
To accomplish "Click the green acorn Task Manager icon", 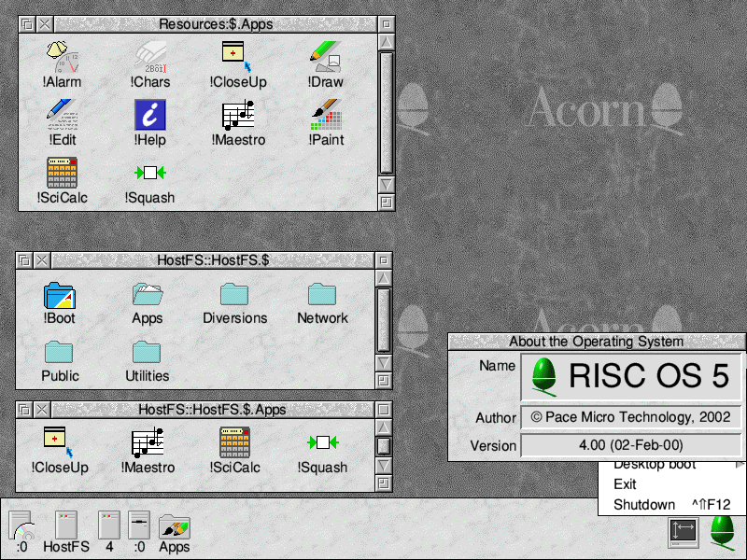I will pos(722,532).
